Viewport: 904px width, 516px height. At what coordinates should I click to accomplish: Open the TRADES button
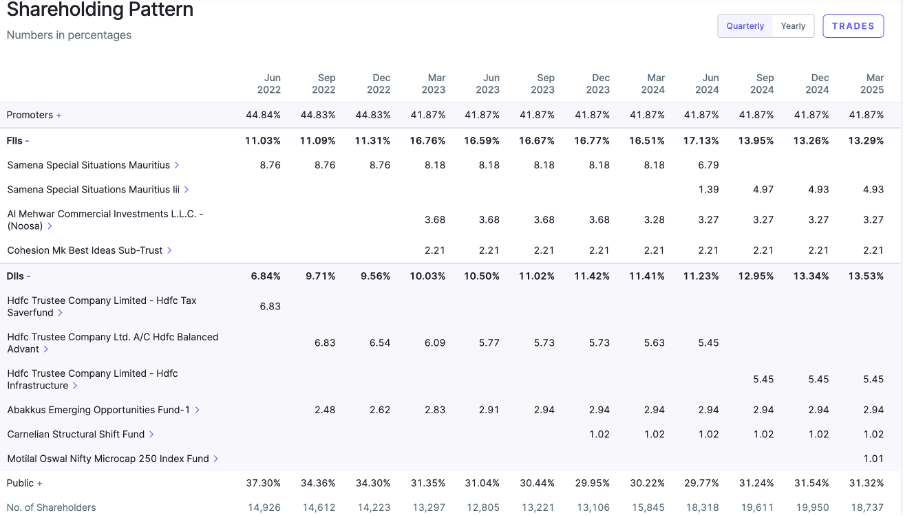pyautogui.click(x=853, y=26)
